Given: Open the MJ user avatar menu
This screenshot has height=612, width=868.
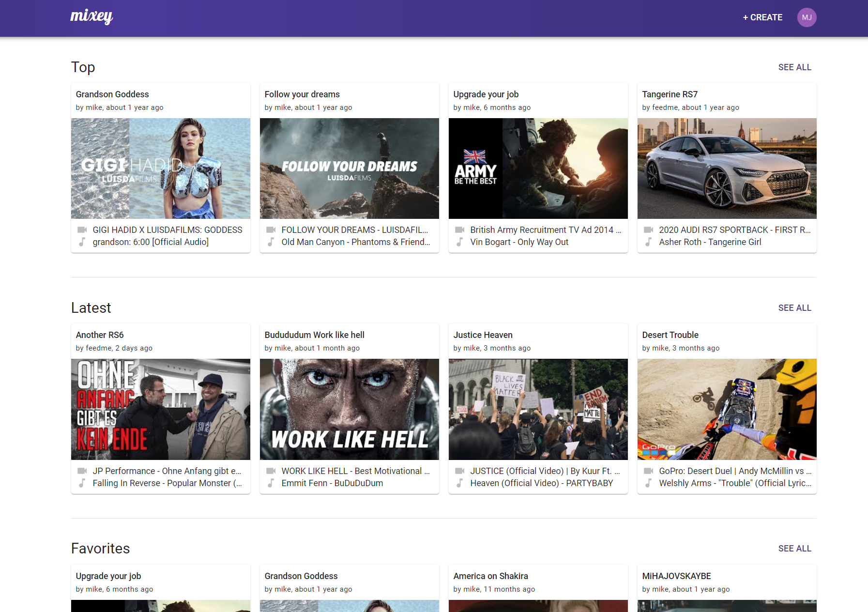Looking at the screenshot, I should click(x=807, y=17).
